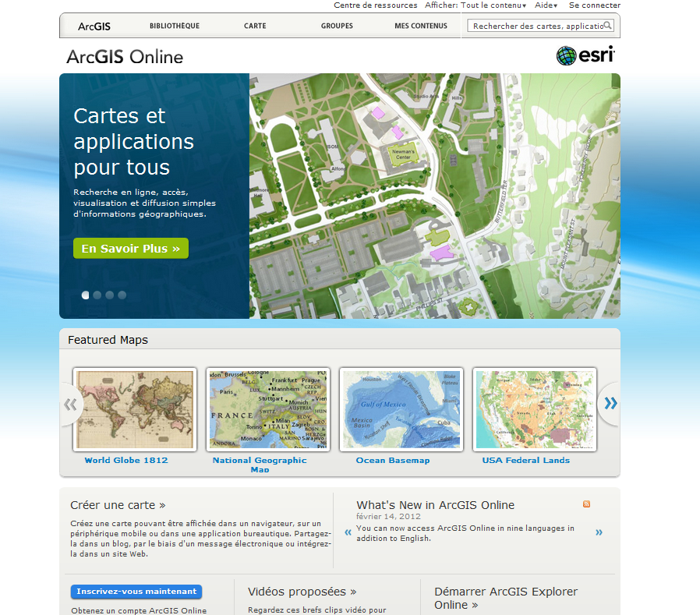Click the RSS feed icon

587,504
